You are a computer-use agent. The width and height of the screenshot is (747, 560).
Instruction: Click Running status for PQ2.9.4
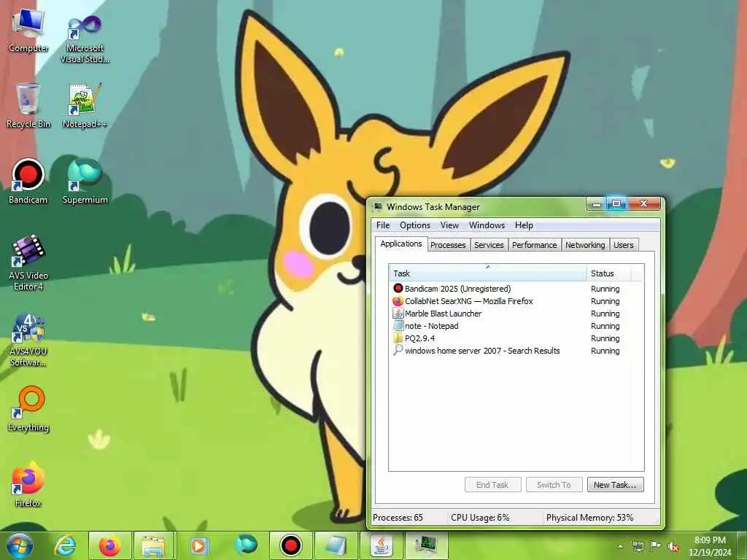coord(605,338)
